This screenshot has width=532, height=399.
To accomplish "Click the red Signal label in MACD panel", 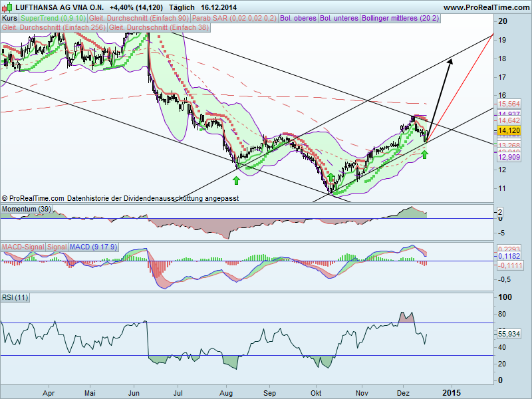I will pos(57,247).
